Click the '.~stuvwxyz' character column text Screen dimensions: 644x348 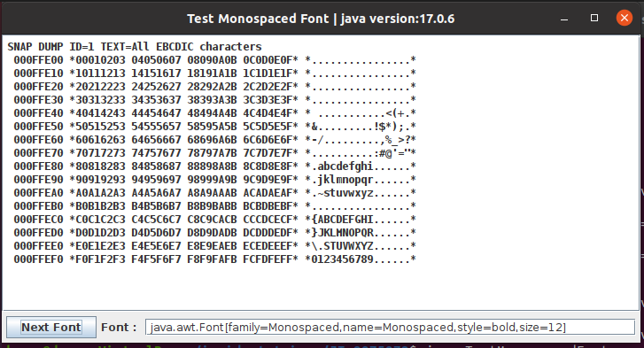click(342, 193)
